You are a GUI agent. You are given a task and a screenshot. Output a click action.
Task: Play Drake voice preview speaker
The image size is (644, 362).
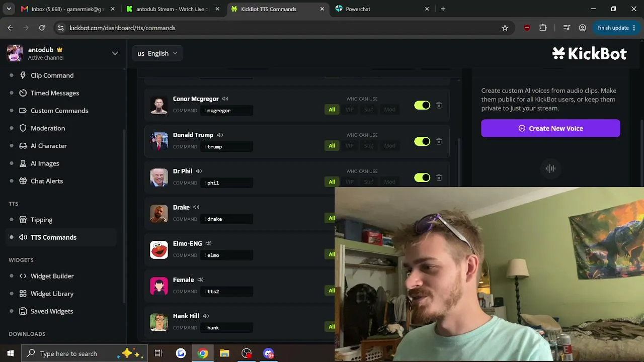coord(196,207)
